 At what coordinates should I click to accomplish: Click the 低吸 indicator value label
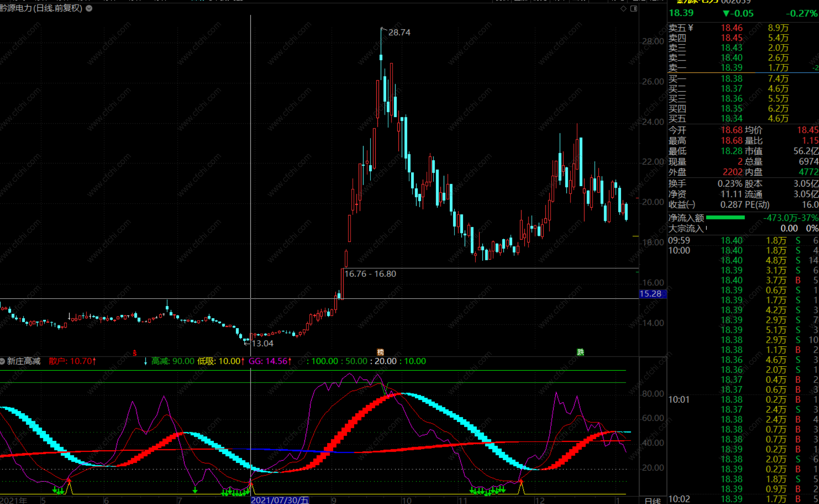(220, 361)
